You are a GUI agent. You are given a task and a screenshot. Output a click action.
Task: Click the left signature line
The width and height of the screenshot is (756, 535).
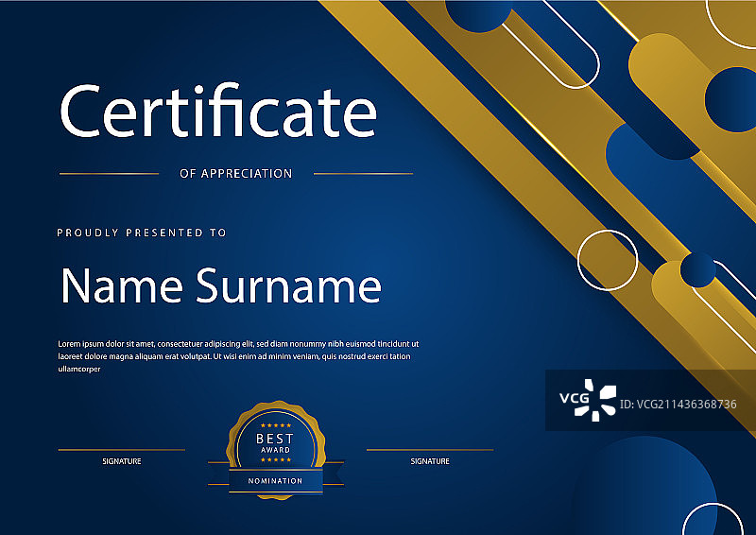[121, 450]
